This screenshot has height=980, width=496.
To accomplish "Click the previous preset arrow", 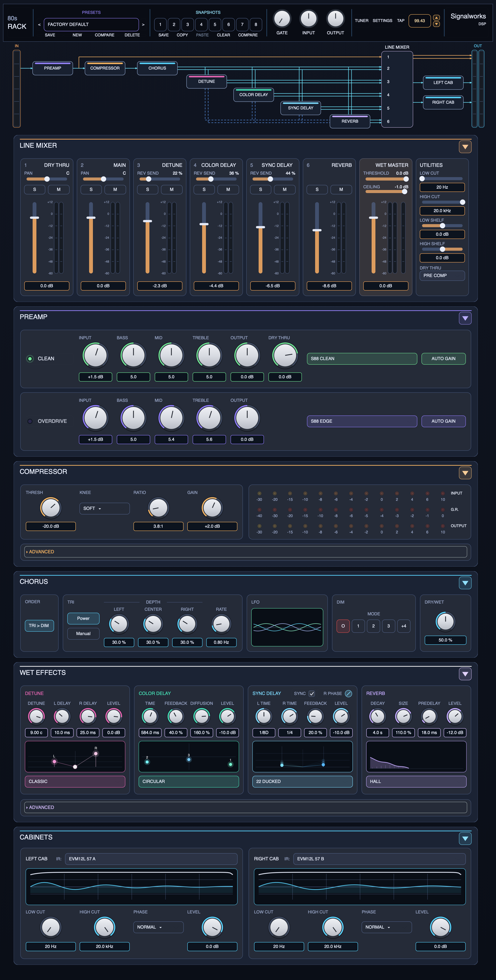I will pos(39,25).
